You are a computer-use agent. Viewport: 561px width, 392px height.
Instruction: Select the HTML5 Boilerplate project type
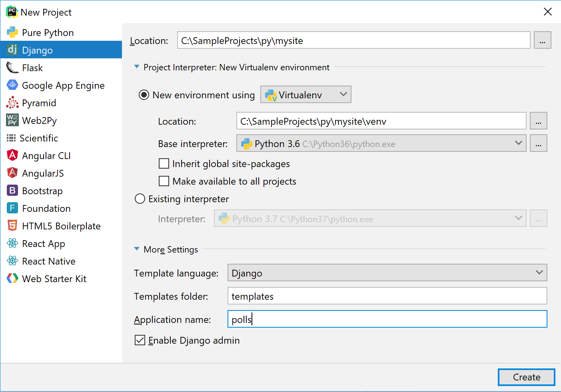click(x=61, y=226)
